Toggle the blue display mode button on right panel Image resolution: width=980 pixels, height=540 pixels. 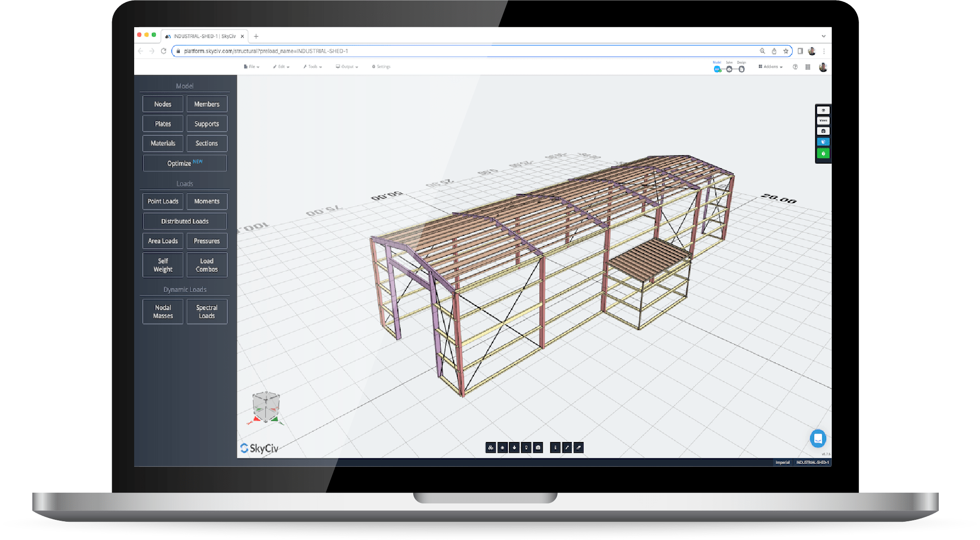point(823,142)
